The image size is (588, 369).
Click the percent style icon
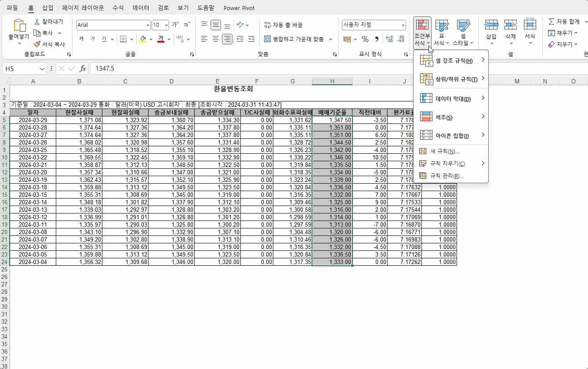(x=365, y=39)
